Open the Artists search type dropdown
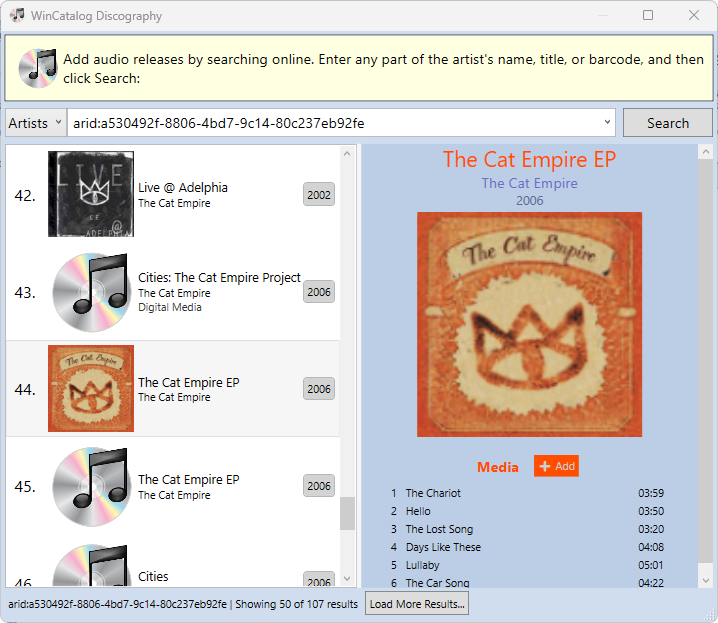The height and width of the screenshot is (623, 718). pyautogui.click(x=36, y=123)
